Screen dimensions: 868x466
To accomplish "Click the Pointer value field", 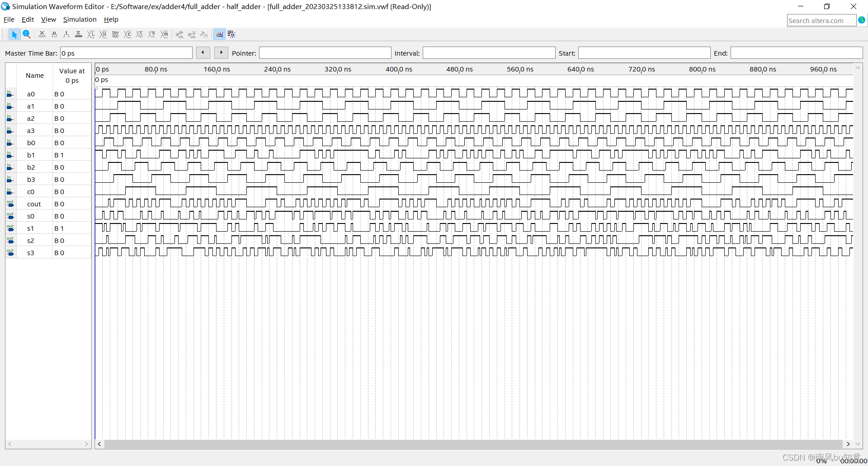I will [325, 53].
